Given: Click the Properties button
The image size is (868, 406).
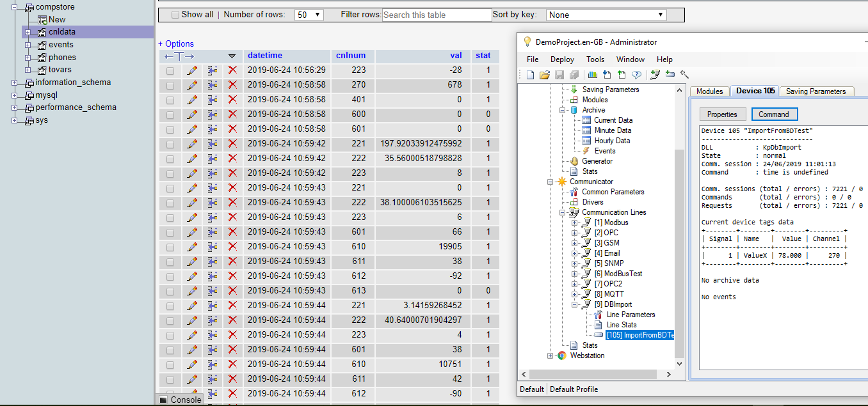Looking at the screenshot, I should pyautogui.click(x=722, y=114).
